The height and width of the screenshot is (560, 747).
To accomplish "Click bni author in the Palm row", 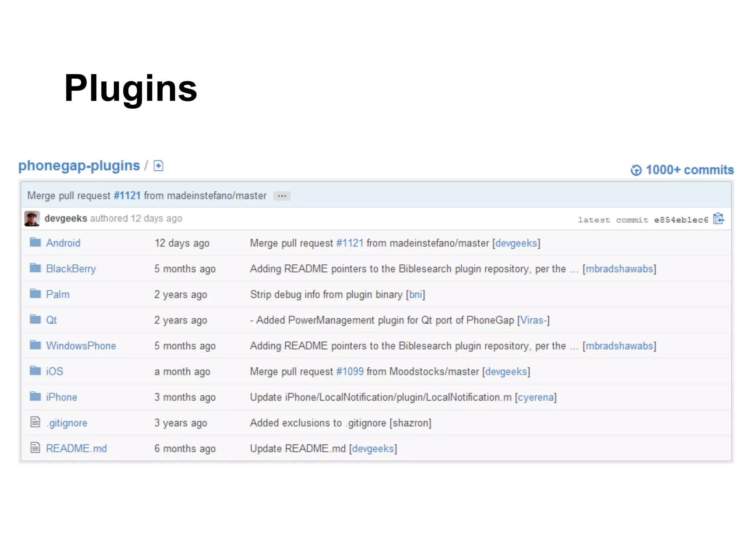I will (415, 294).
